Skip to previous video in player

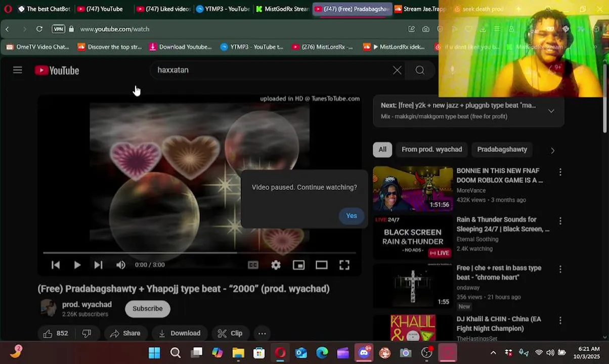pyautogui.click(x=56, y=265)
